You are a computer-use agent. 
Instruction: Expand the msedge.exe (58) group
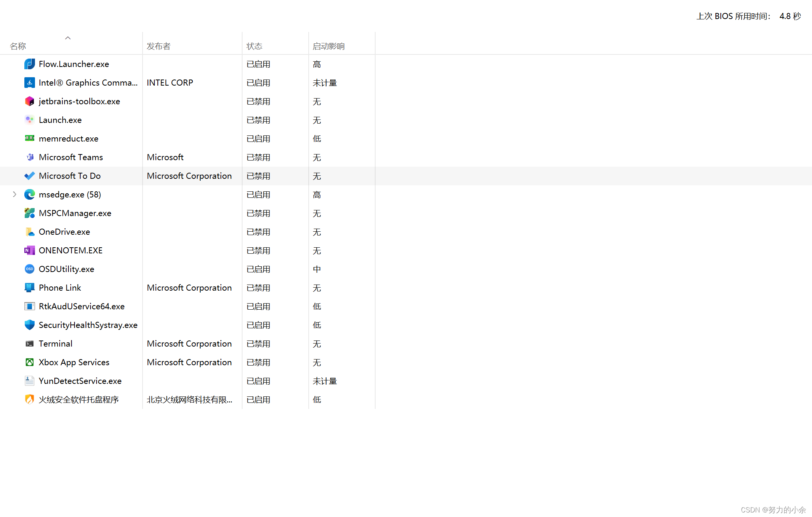point(14,194)
